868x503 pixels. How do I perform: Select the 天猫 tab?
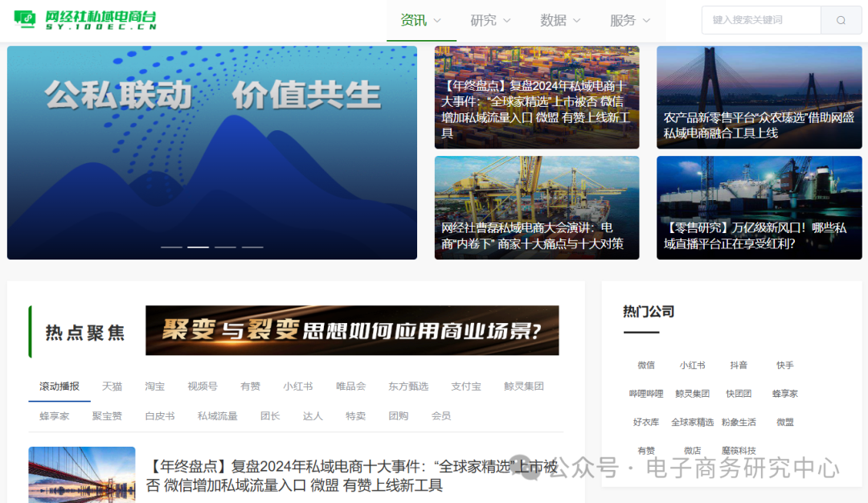(112, 386)
